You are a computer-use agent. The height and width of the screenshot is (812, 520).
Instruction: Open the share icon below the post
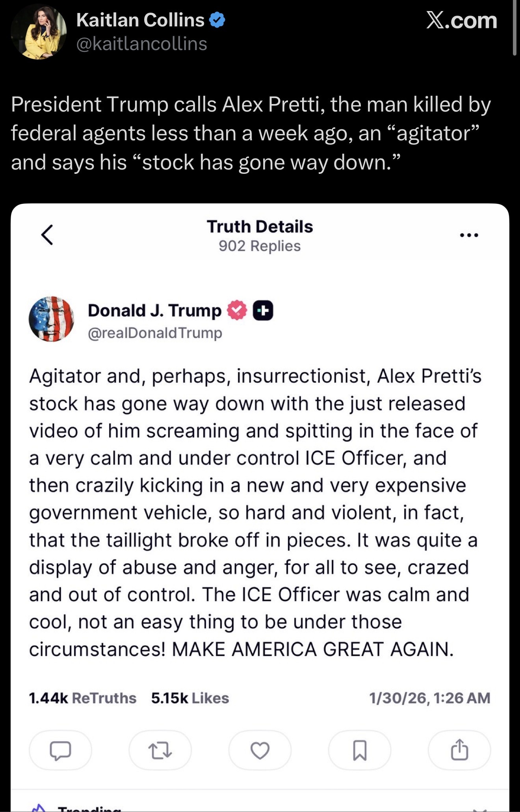[459, 750]
